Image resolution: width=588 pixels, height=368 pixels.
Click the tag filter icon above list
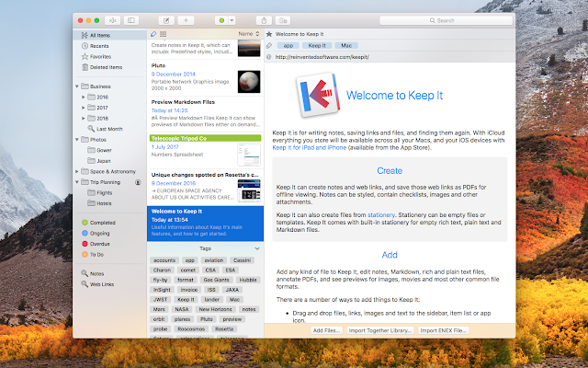(x=153, y=34)
